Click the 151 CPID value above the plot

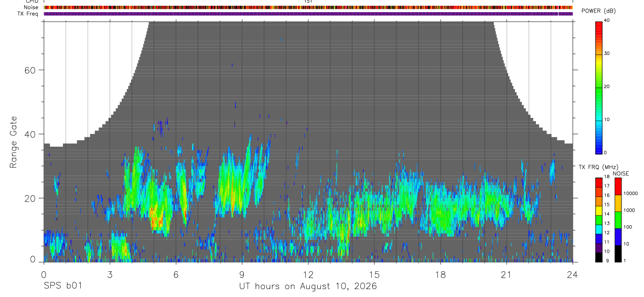308,2
